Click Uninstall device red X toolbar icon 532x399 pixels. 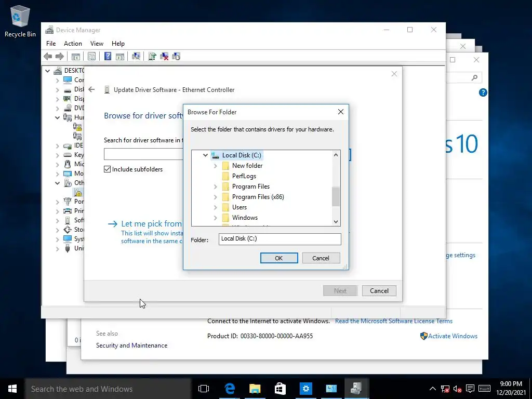pos(164,56)
